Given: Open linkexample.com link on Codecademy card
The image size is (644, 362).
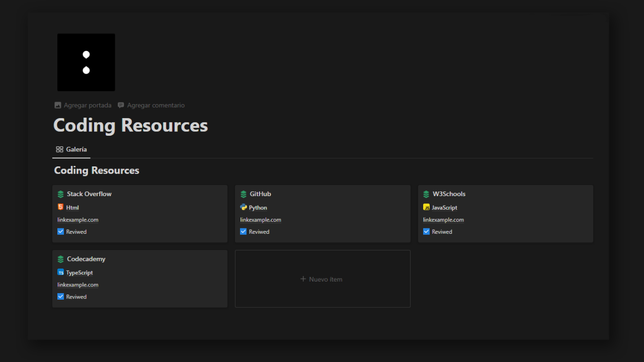Looking at the screenshot, I should [x=78, y=285].
